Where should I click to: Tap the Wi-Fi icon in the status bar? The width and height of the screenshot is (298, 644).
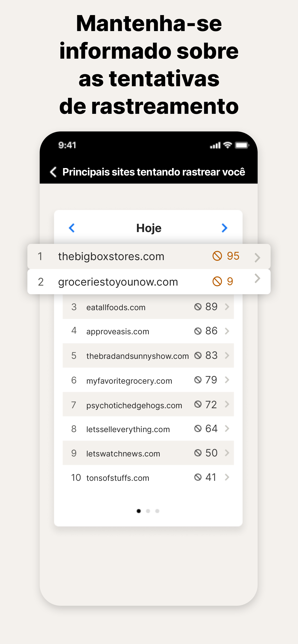(227, 145)
